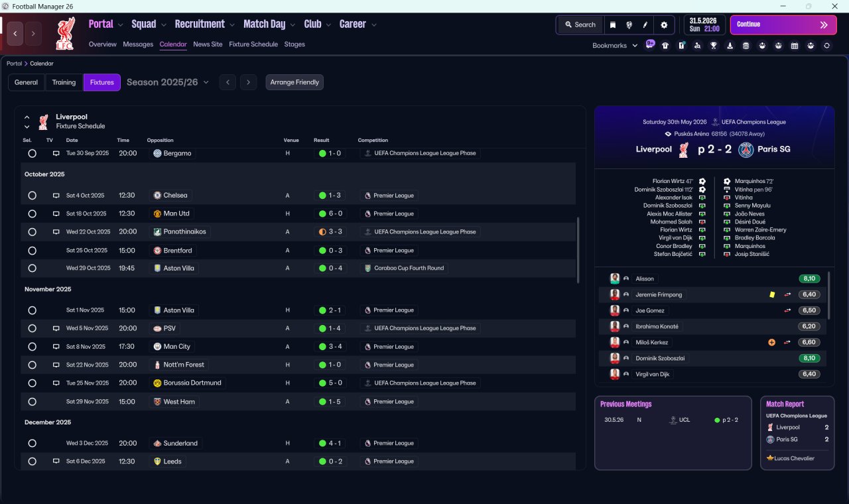This screenshot has width=849, height=504.
Task: Click the TV icon for Leeds fixture
Action: click(56, 462)
